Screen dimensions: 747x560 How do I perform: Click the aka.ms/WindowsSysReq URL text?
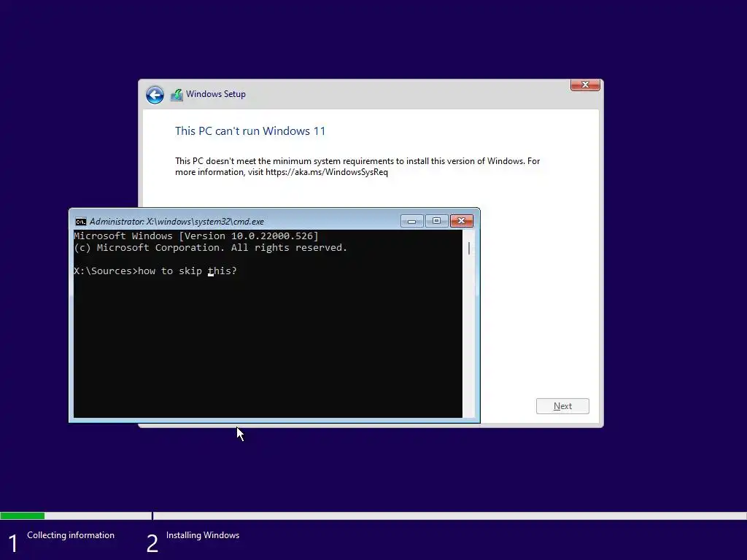click(327, 172)
